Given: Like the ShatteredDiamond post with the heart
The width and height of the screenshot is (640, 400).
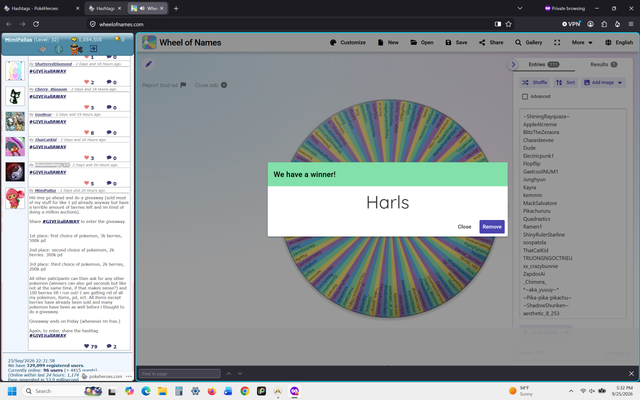Looking at the screenshot, I should pos(87,82).
